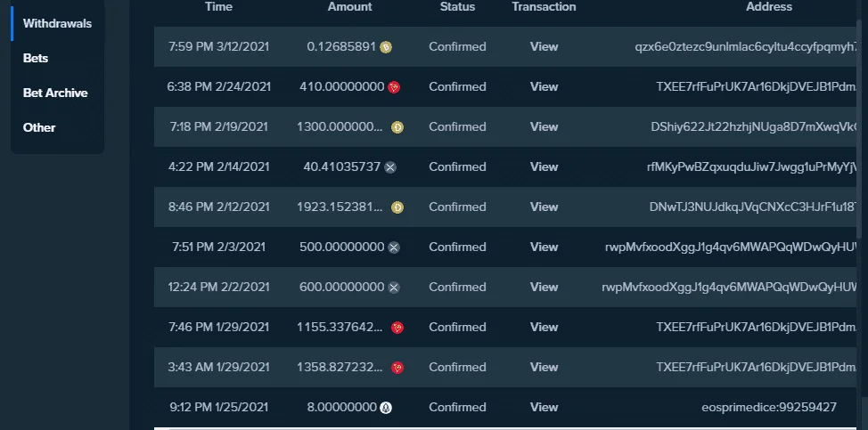Click the time 7:59 PM 3/12/2021
The image size is (868, 430).
click(218, 47)
